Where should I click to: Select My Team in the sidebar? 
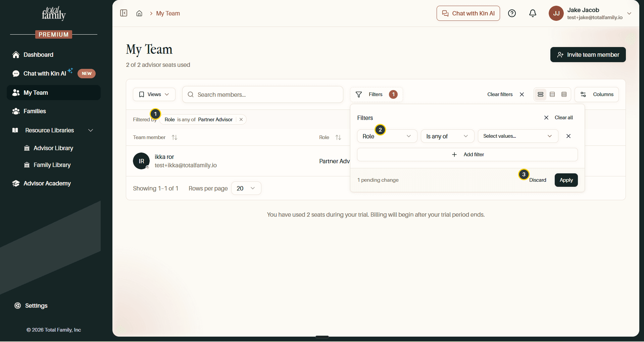click(x=54, y=93)
